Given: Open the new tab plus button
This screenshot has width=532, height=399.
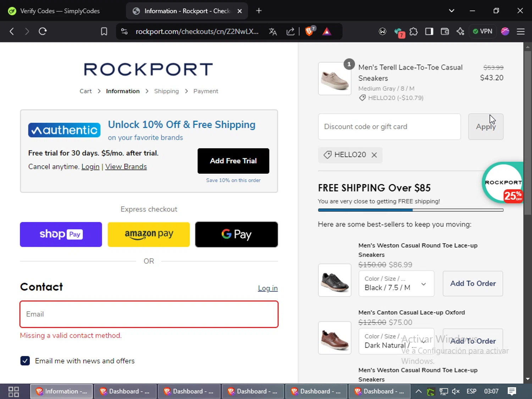Looking at the screenshot, I should pyautogui.click(x=259, y=11).
